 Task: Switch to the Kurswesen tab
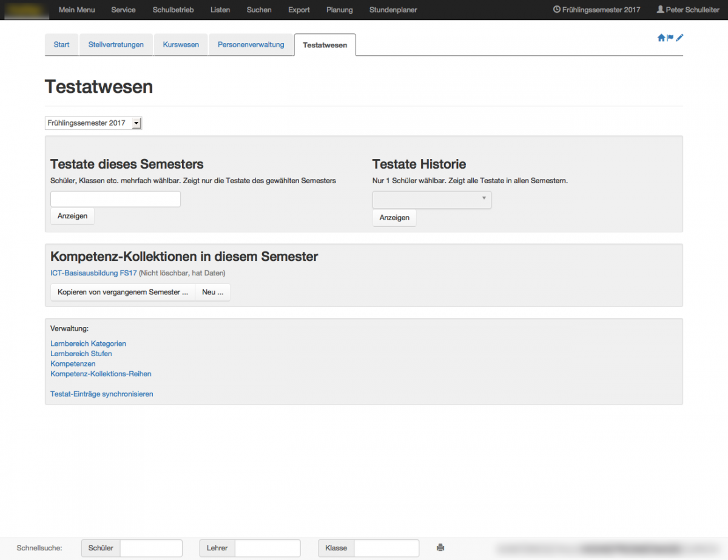coord(181,45)
